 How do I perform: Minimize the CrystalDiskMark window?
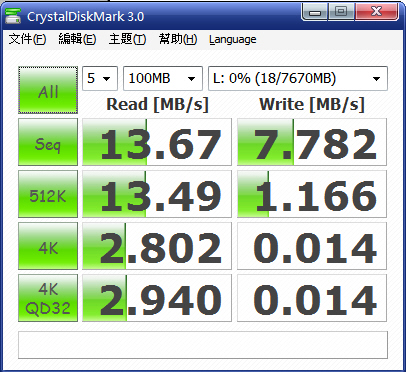click(x=315, y=12)
